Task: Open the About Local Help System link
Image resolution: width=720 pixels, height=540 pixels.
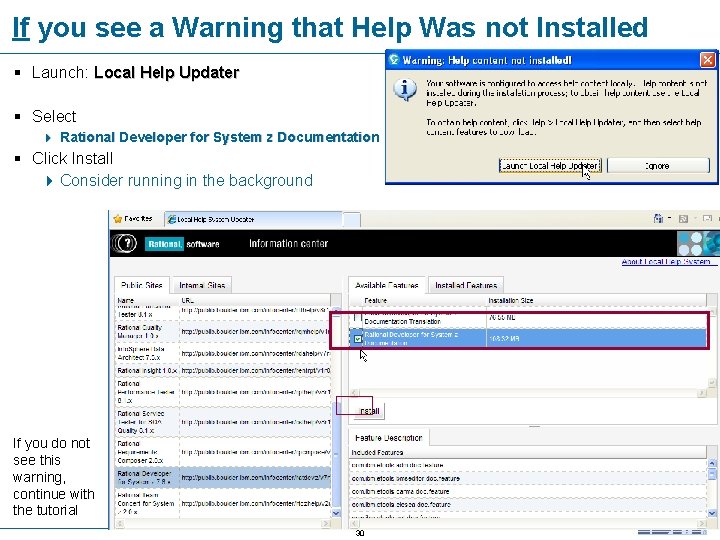Action: coord(666,262)
